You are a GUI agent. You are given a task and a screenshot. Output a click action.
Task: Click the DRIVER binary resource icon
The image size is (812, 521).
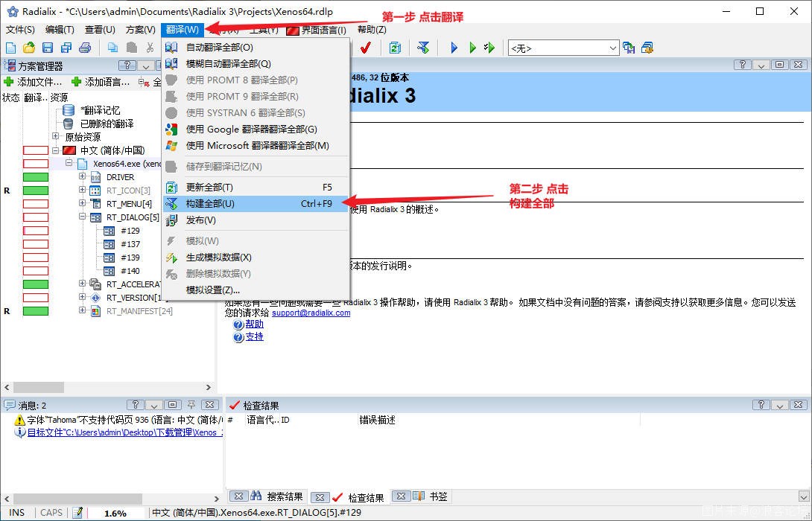point(95,177)
